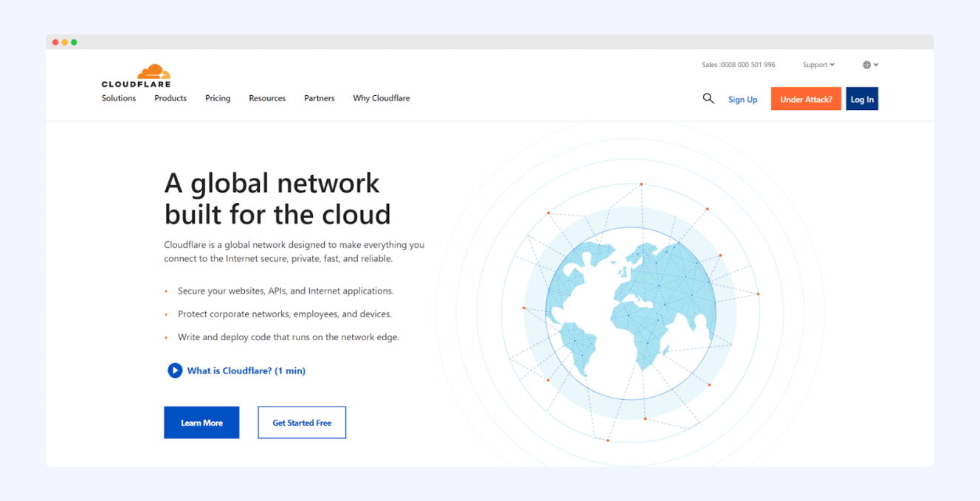Click the yellow minimize window dot
This screenshot has width=980, height=501.
(65, 42)
